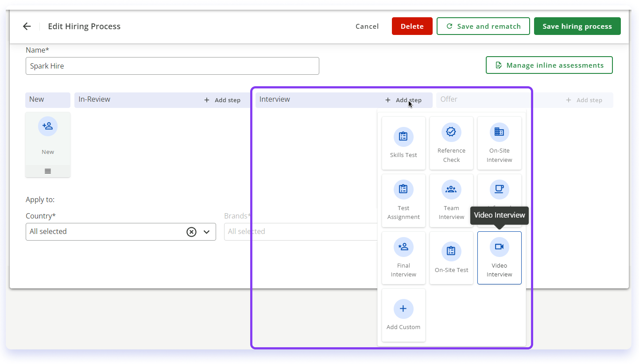
Task: Open Manage inline assessments
Action: point(549,65)
